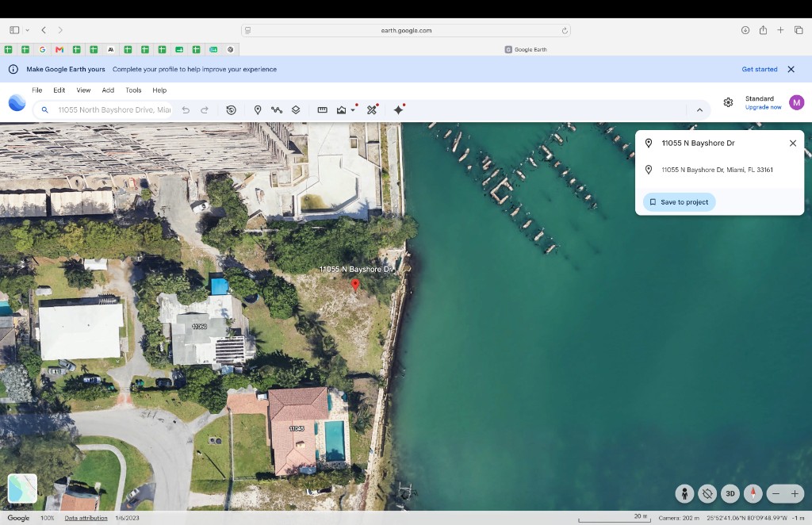
Task: Click the 100% status indicator
Action: pyautogui.click(x=47, y=518)
